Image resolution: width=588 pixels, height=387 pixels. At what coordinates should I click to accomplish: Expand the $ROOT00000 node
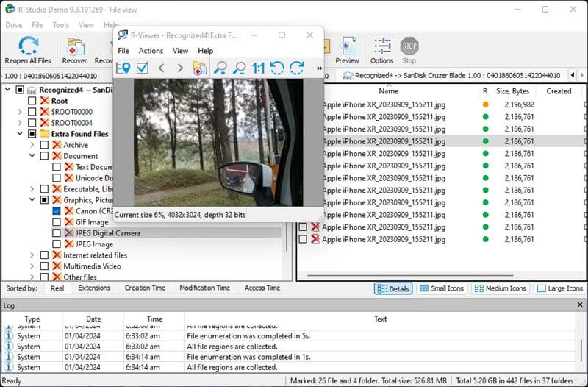pos(20,112)
